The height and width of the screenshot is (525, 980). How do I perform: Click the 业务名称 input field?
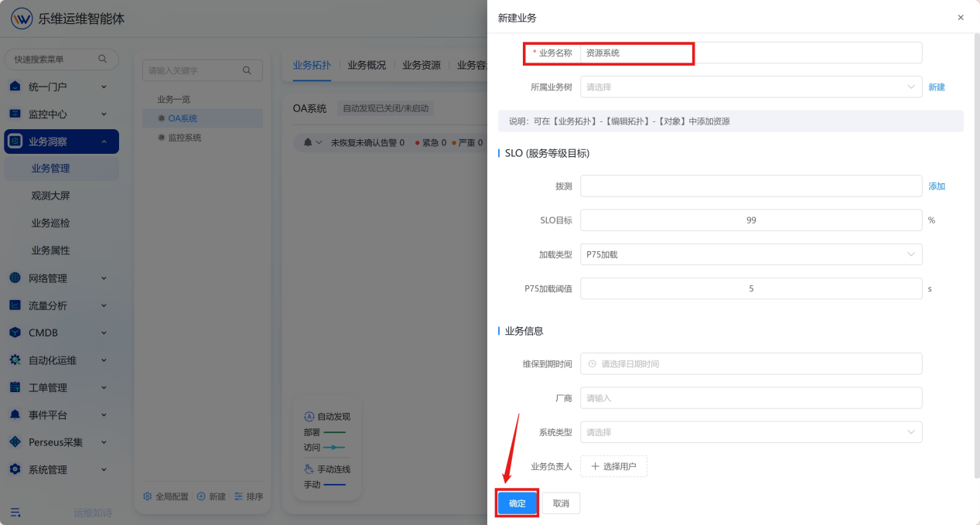751,53
